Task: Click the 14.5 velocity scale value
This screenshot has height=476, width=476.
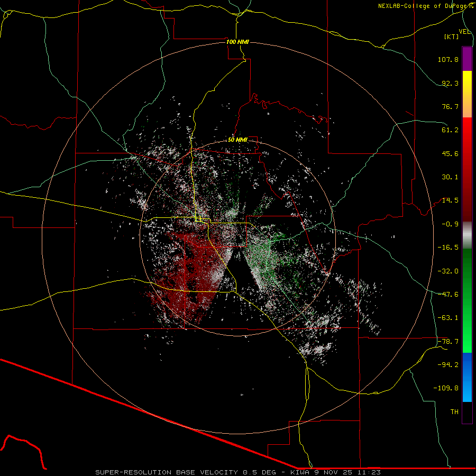Action: [450, 200]
